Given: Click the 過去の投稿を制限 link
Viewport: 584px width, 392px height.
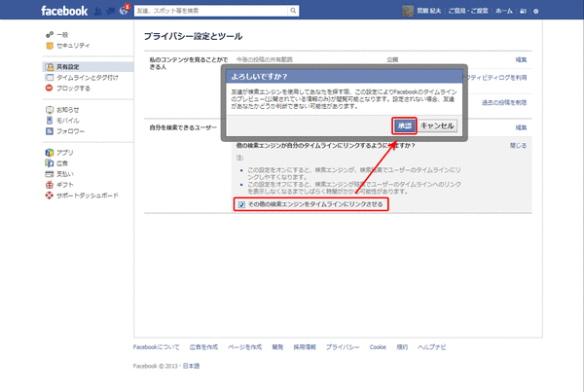Looking at the screenshot, I should [504, 103].
